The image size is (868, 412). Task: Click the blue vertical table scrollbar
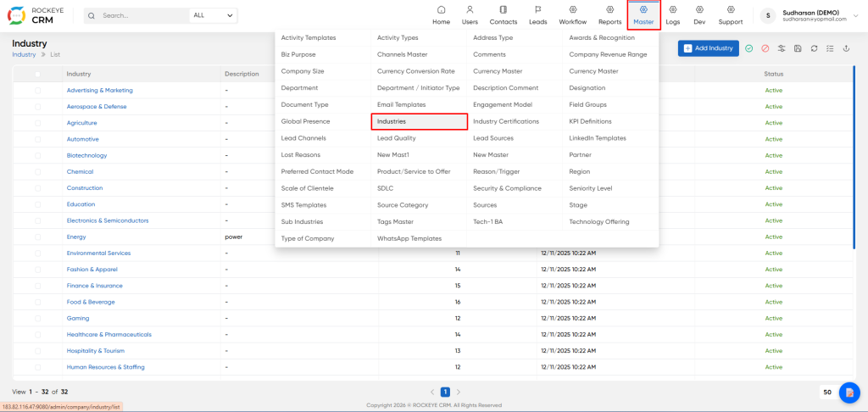[854, 157]
